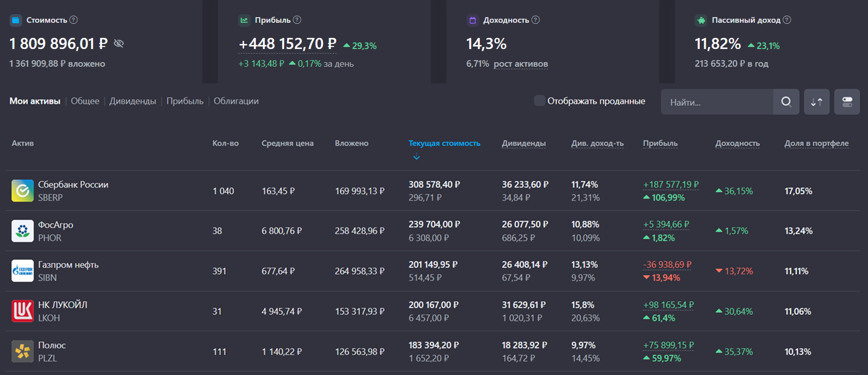Click the ФосАгро logo icon

[x=23, y=231]
